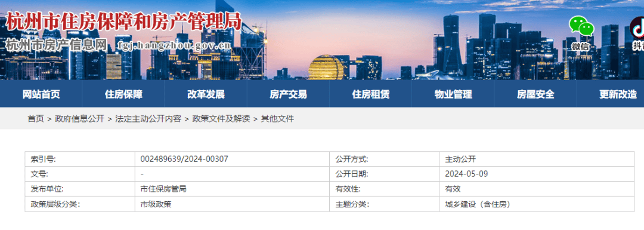Go to 其他文件 breadcrumb link
Image resolution: width=644 pixels, height=230 pixels.
(x=278, y=119)
